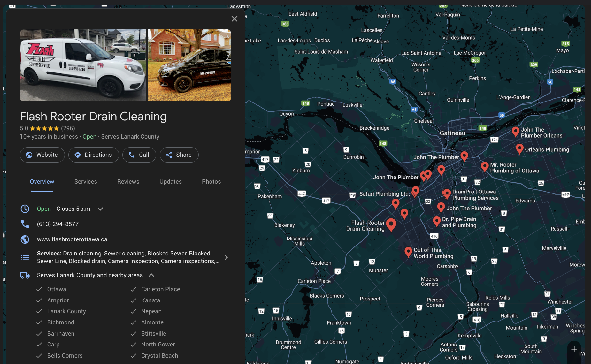Click the Directions diamond arrow icon
Screen dimensions: 591x364
[x=77, y=155]
